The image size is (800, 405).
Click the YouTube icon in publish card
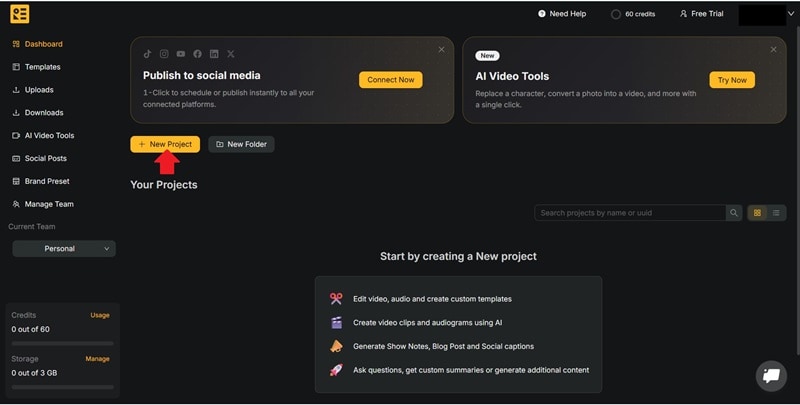(x=181, y=54)
